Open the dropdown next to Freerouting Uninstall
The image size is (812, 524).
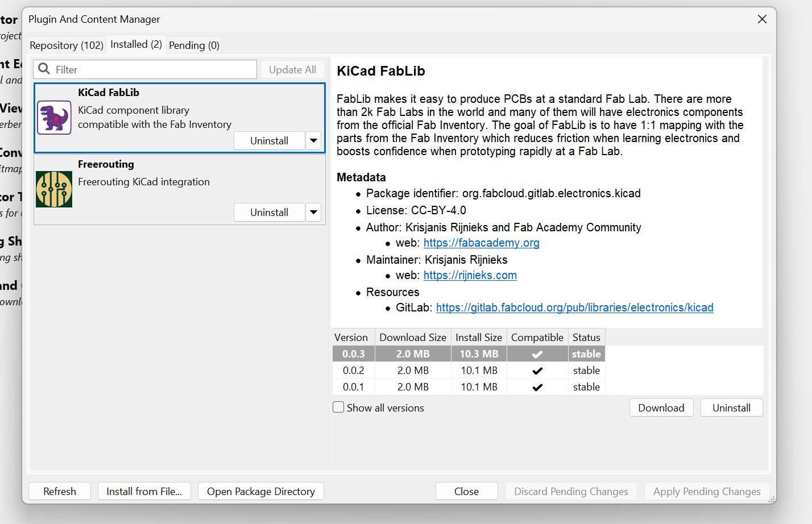click(313, 212)
